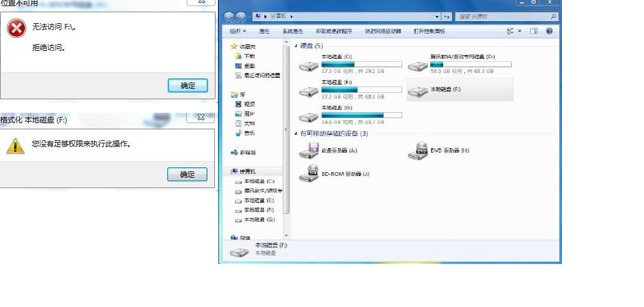Click the yellow warning icon in format dialog
644x307 pixels.
(x=15, y=146)
